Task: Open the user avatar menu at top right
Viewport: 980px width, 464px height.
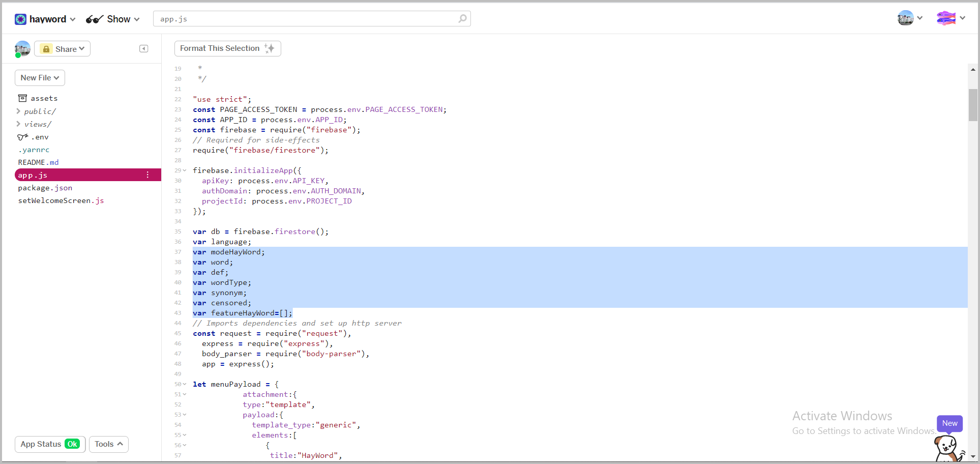Action: tap(910, 18)
